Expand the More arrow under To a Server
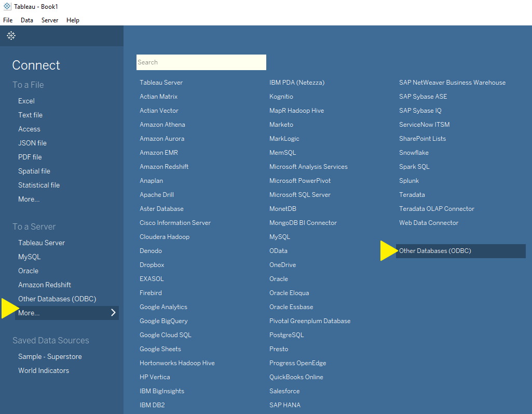 click(113, 313)
